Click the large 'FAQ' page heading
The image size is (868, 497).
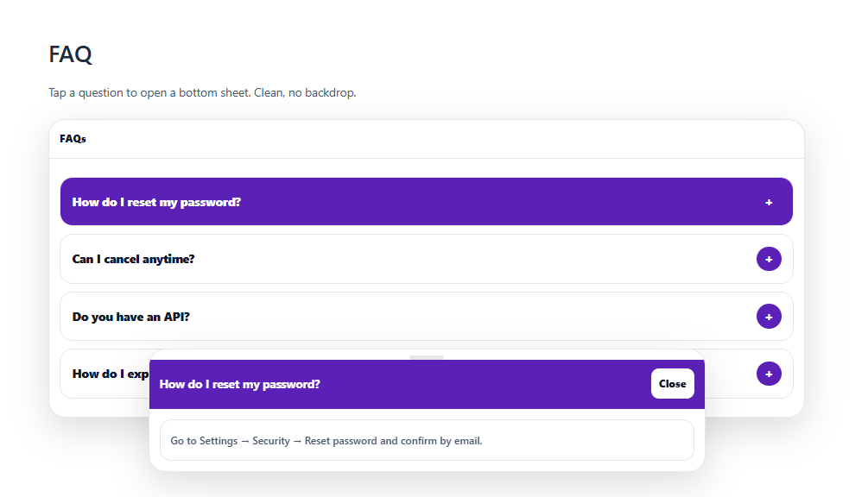point(70,54)
